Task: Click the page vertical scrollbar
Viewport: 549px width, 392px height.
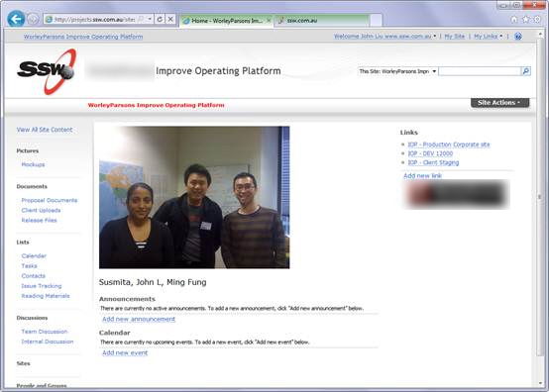Action: click(x=539, y=196)
